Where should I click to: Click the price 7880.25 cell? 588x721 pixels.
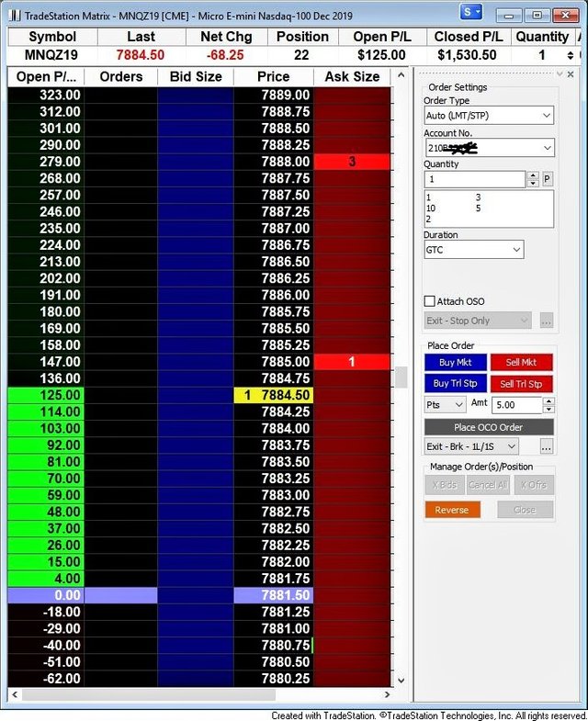click(x=273, y=678)
